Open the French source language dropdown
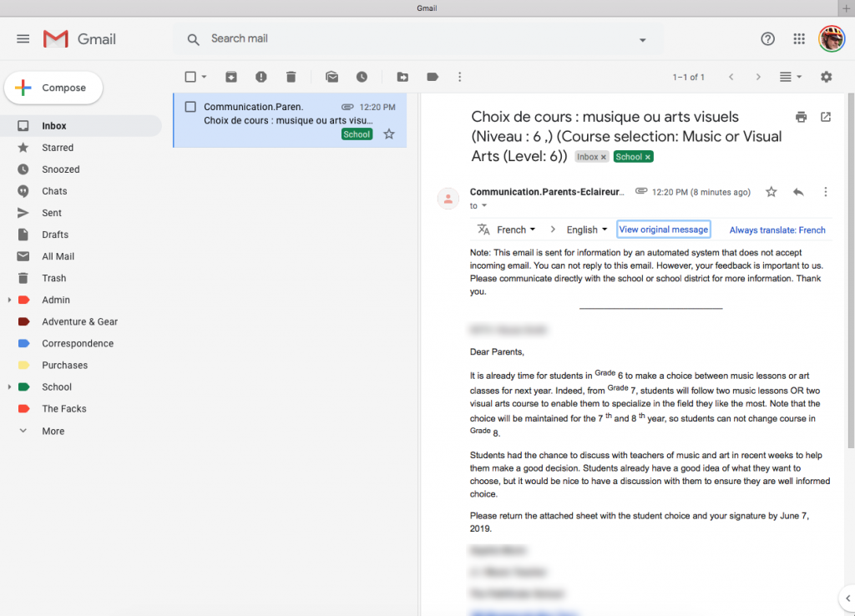 (516, 230)
